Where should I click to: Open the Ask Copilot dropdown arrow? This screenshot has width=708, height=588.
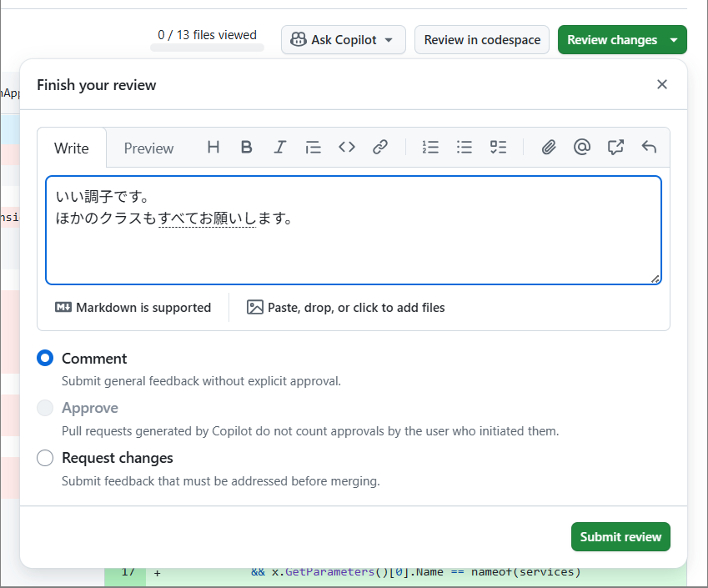click(389, 40)
